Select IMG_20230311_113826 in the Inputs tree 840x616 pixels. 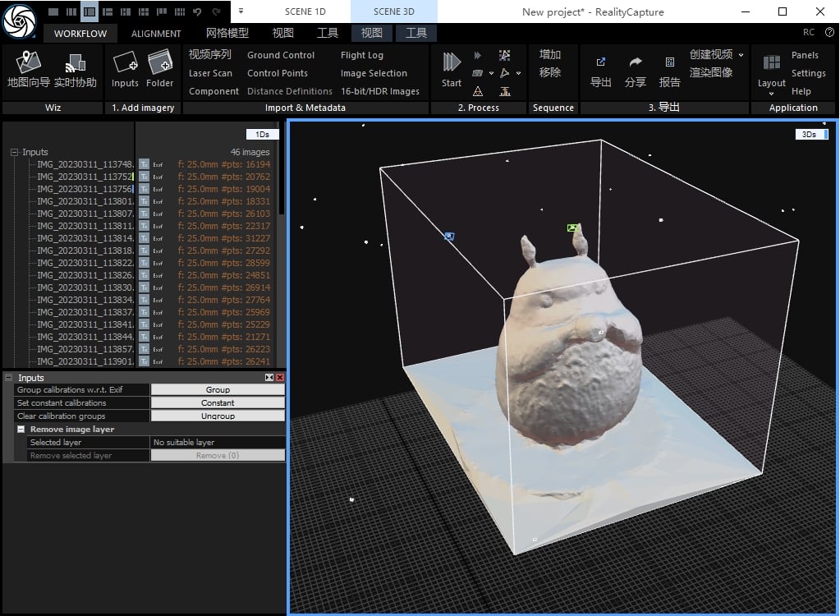85,275
